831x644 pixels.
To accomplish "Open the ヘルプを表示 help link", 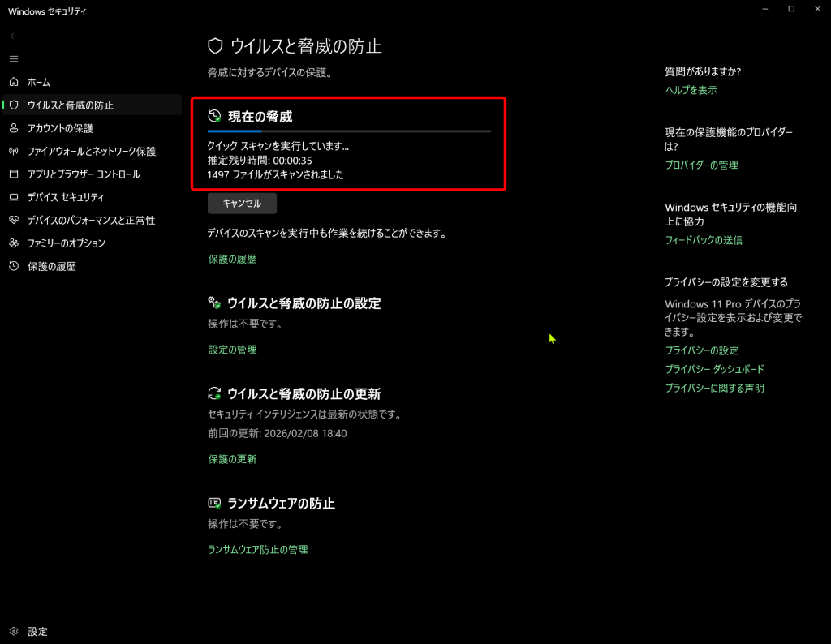I will 691,90.
